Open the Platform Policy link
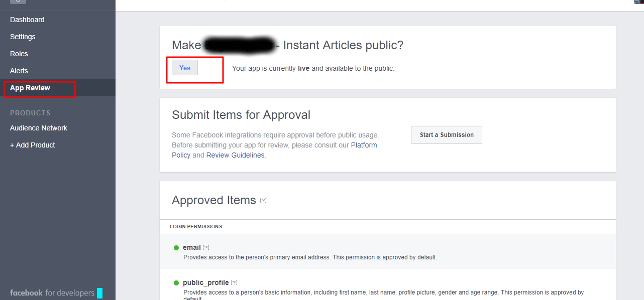644x300 pixels. tap(364, 145)
